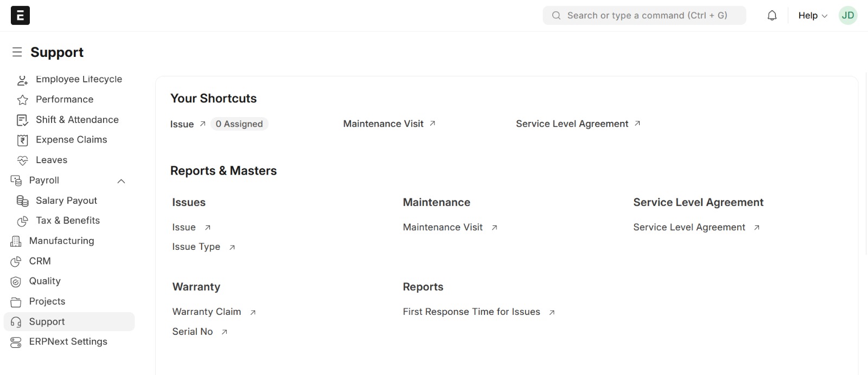This screenshot has width=868, height=375.
Task: Click the ERPNext logo home icon
Action: coord(20,16)
